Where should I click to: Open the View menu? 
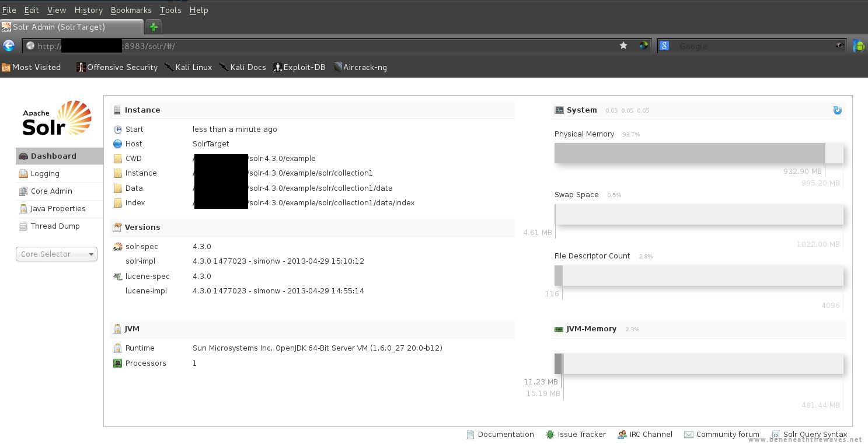tap(57, 10)
